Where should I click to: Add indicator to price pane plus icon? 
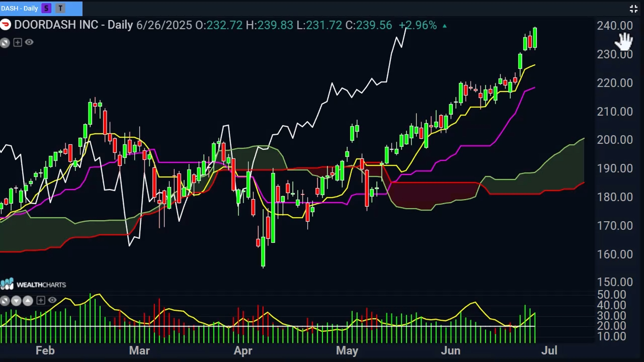(18, 42)
